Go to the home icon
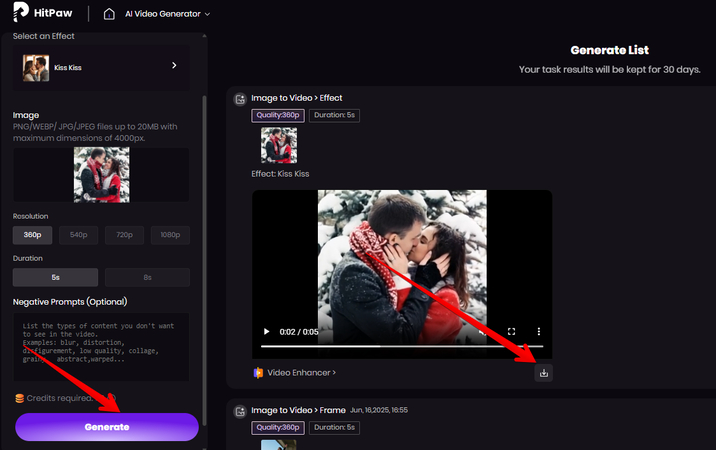Screen dimensions: 716x450 [109, 14]
